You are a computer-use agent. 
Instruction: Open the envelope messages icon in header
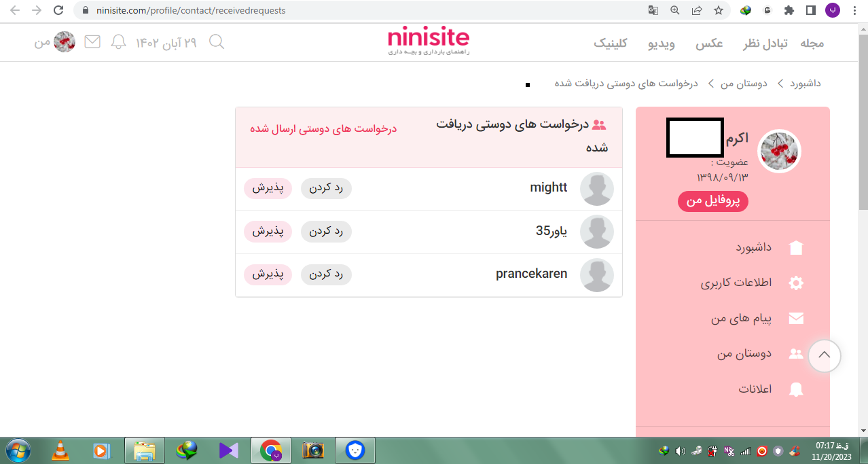(x=92, y=42)
